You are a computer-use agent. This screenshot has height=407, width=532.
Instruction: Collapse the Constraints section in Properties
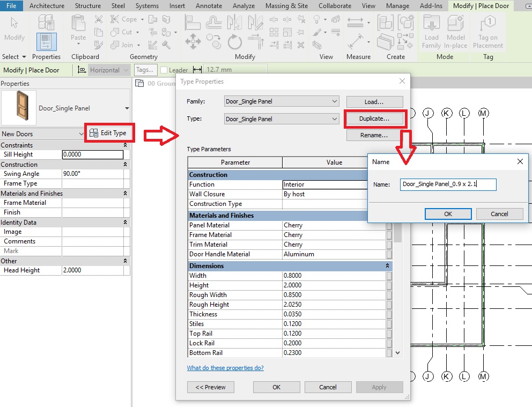coord(125,145)
